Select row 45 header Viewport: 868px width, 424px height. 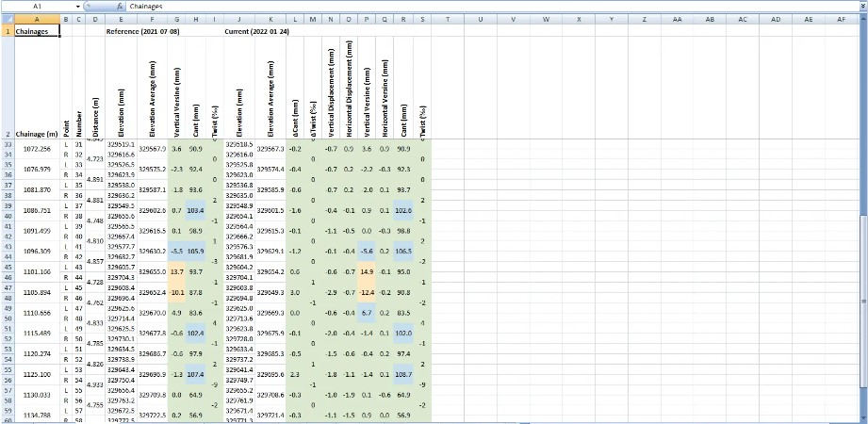coord(7,270)
